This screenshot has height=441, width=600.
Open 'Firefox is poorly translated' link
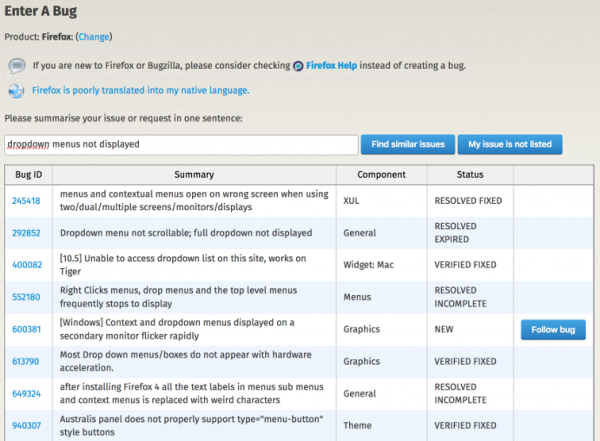(140, 90)
